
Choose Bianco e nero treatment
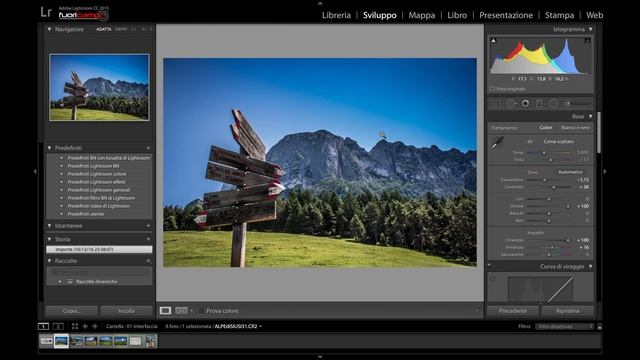point(575,128)
